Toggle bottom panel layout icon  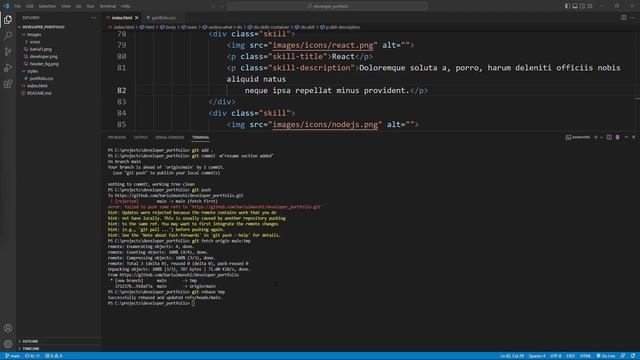[575, 6]
